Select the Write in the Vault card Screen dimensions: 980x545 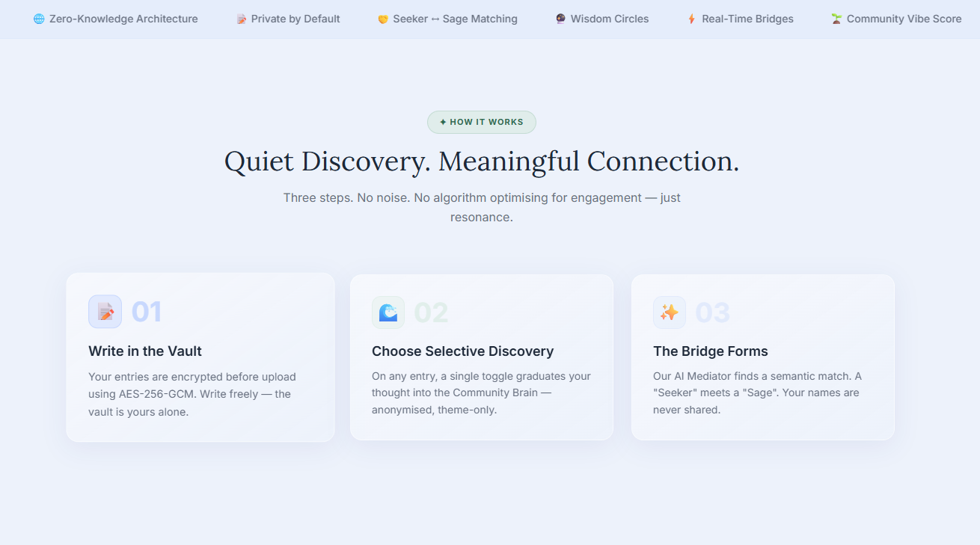[200, 357]
